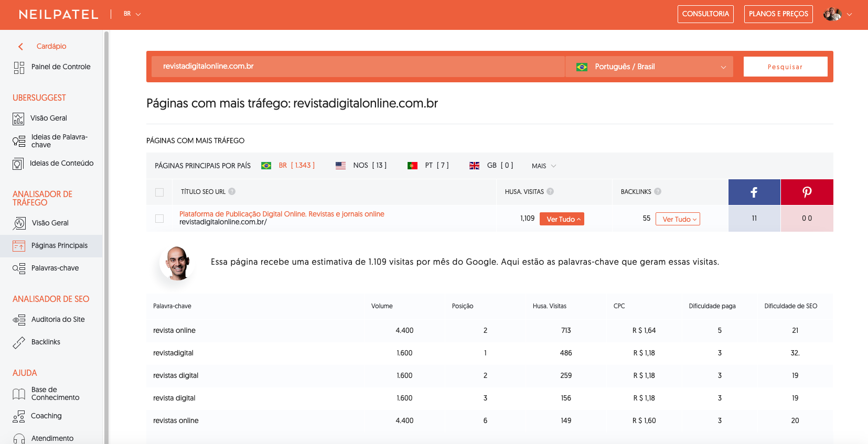Open Páginas Principais menu item
The height and width of the screenshot is (444, 868).
click(x=51, y=246)
